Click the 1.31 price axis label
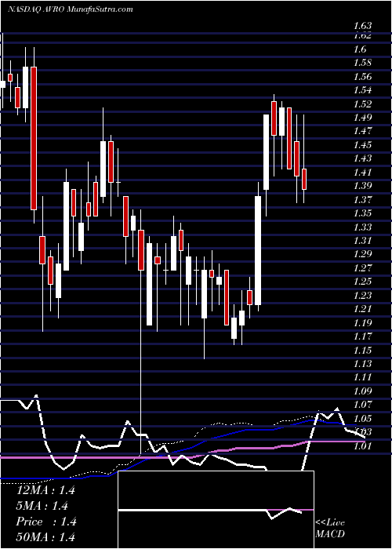Viewport: 392px width, 549px height. (x=362, y=241)
